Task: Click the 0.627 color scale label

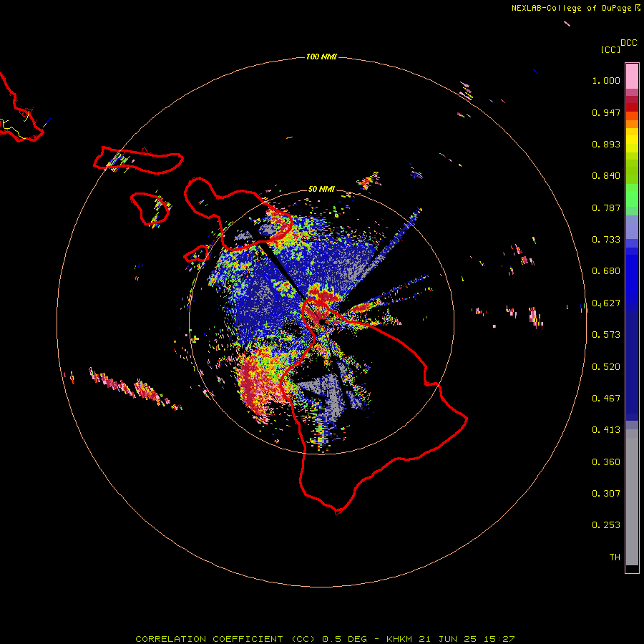Action: click(x=606, y=303)
